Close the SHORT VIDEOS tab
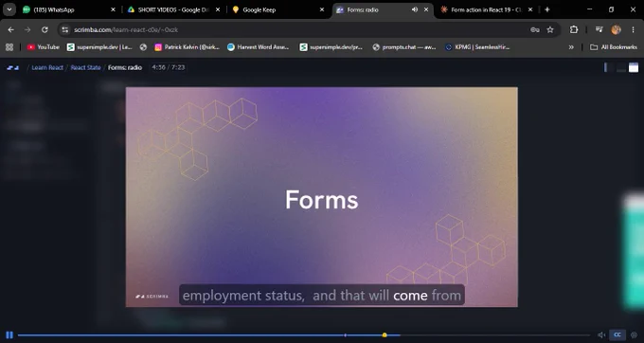The image size is (644, 343). coord(218,9)
